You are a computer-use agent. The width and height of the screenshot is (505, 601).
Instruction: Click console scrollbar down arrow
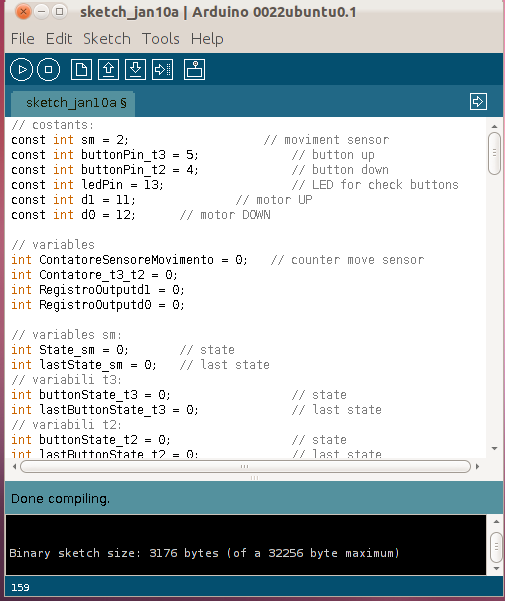click(x=496, y=568)
